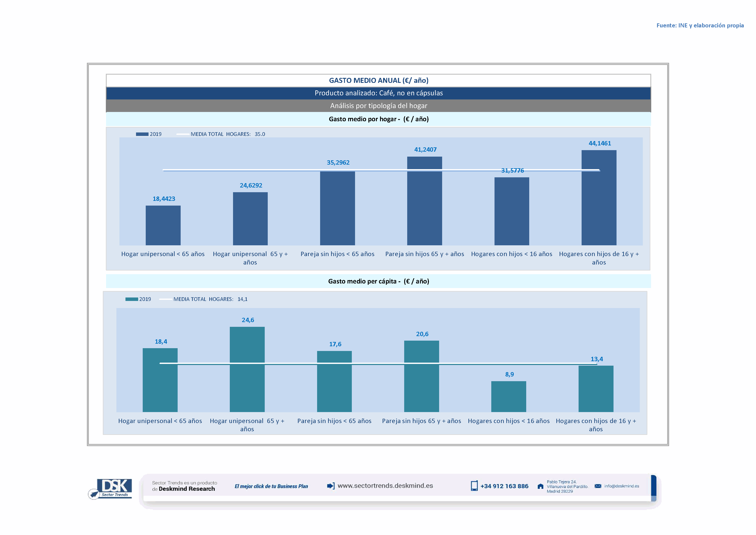This screenshot has height=535, width=756.
Task: Click the envelope email icon in footer
Action: 598,486
